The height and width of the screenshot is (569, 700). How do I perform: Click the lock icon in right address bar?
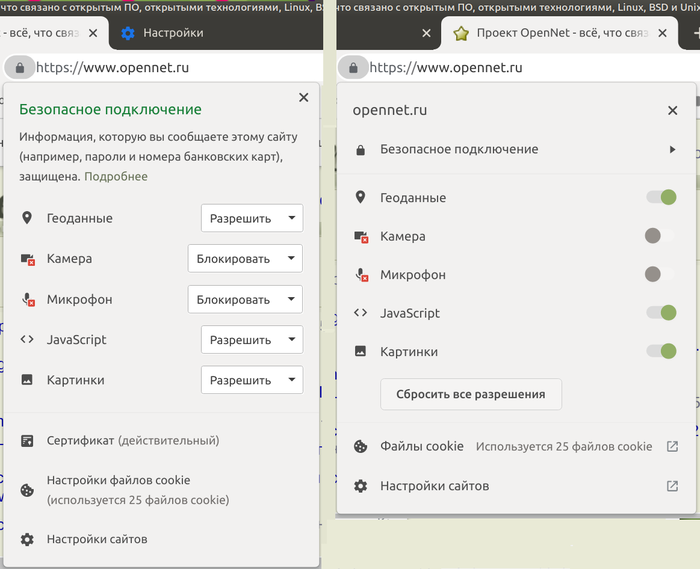[x=352, y=68]
